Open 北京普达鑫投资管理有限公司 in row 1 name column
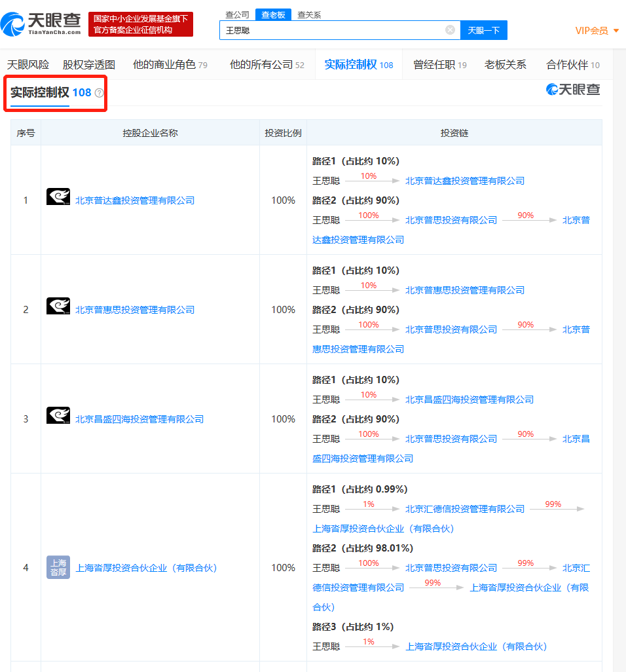 click(x=135, y=200)
